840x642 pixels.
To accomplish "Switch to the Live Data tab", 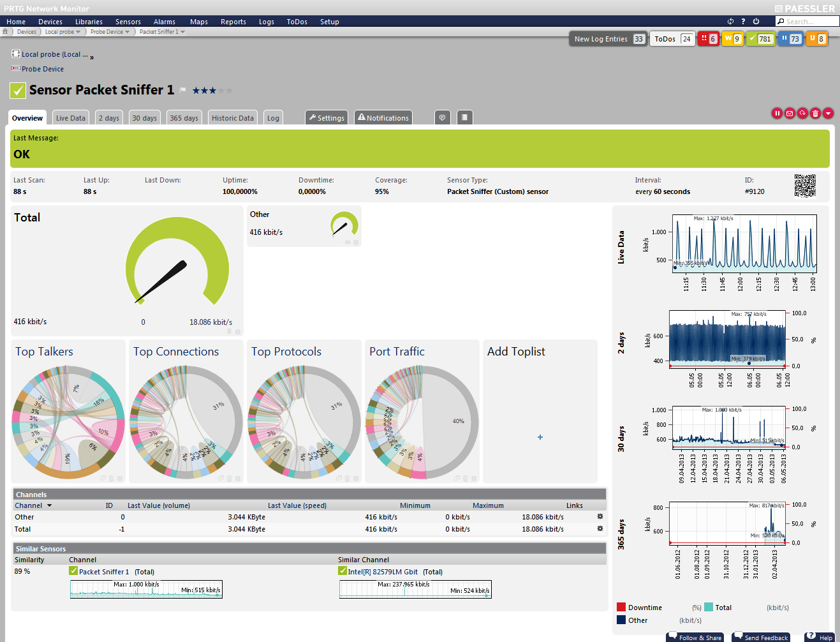I will (70, 117).
